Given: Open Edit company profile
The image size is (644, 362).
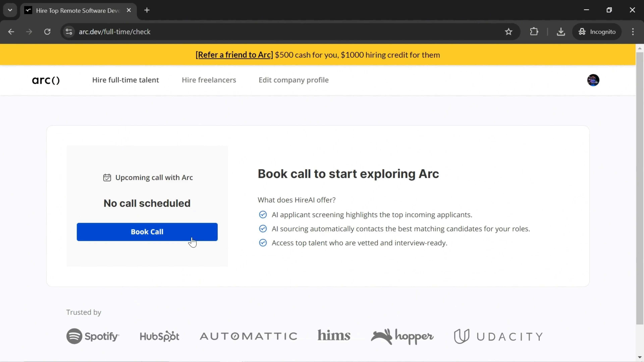Looking at the screenshot, I should [x=293, y=80].
